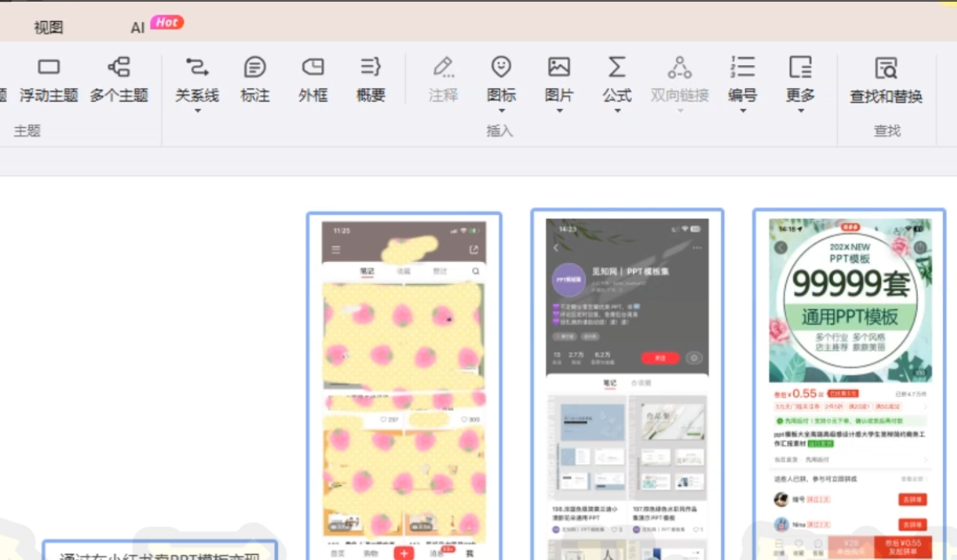Select the middle PPT模板集 profile screenshot
This screenshot has height=560, width=957.
click(627, 383)
